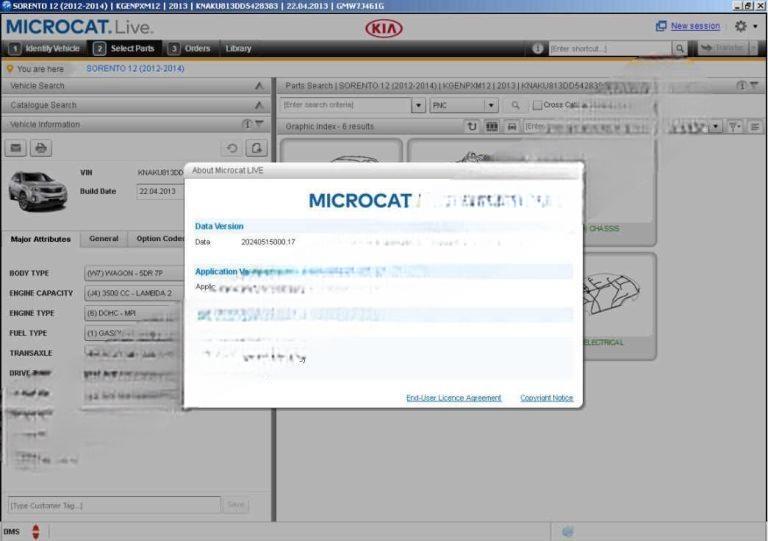The width and height of the screenshot is (768, 541).
Task: Click the Build Date field
Action: click(160, 191)
